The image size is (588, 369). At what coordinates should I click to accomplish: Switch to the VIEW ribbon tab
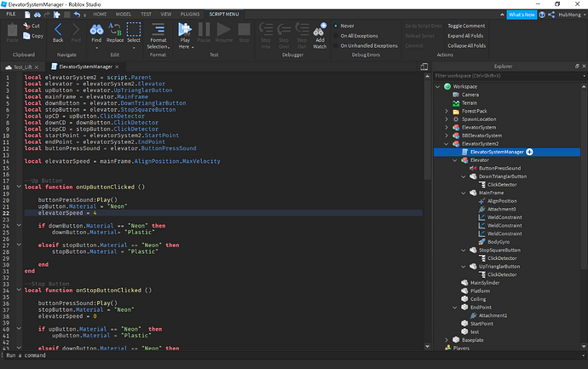pyautogui.click(x=166, y=14)
